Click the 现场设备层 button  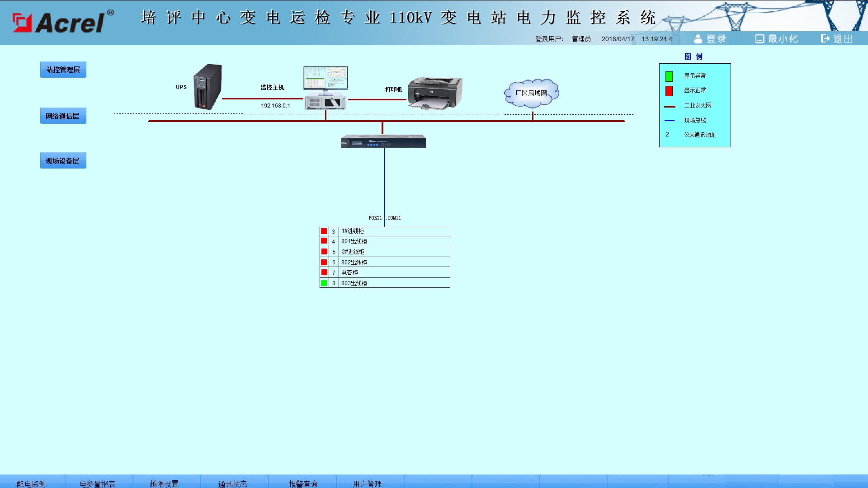63,161
